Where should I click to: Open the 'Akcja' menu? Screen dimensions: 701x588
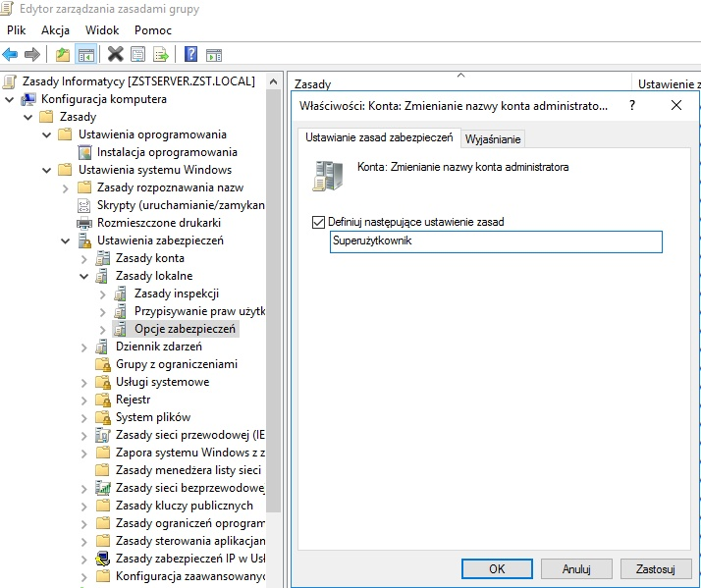click(55, 30)
